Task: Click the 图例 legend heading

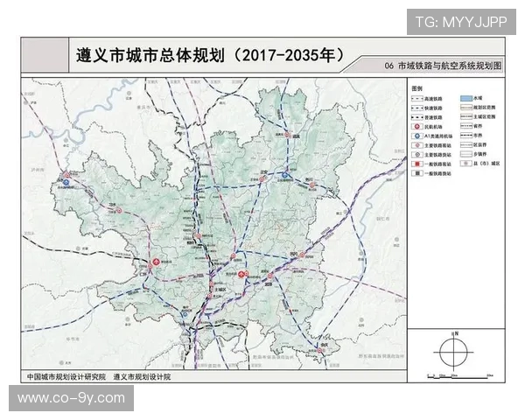Action: pos(416,88)
